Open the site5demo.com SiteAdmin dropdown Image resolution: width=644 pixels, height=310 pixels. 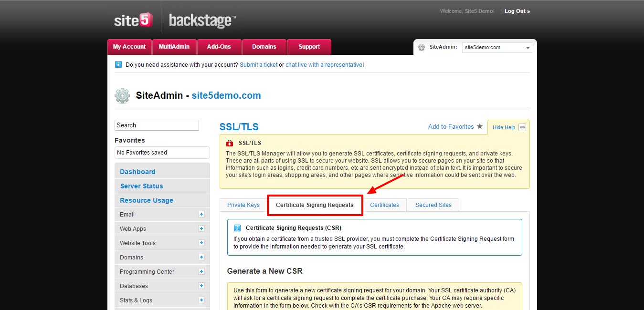[497, 47]
